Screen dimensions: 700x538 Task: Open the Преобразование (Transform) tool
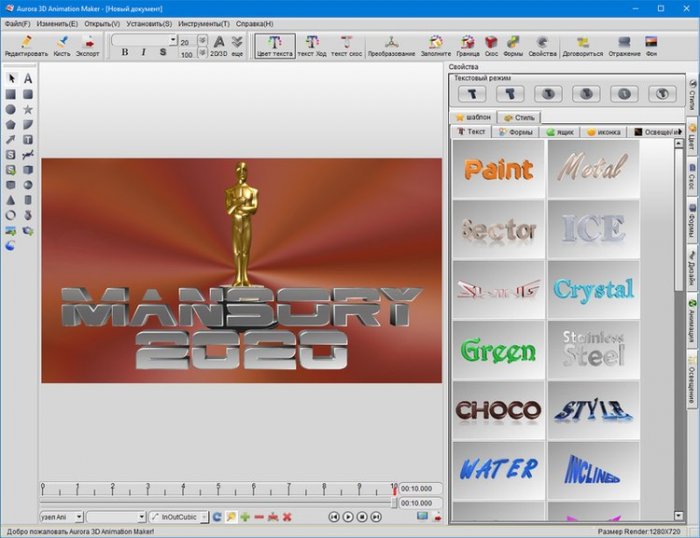pos(391,43)
